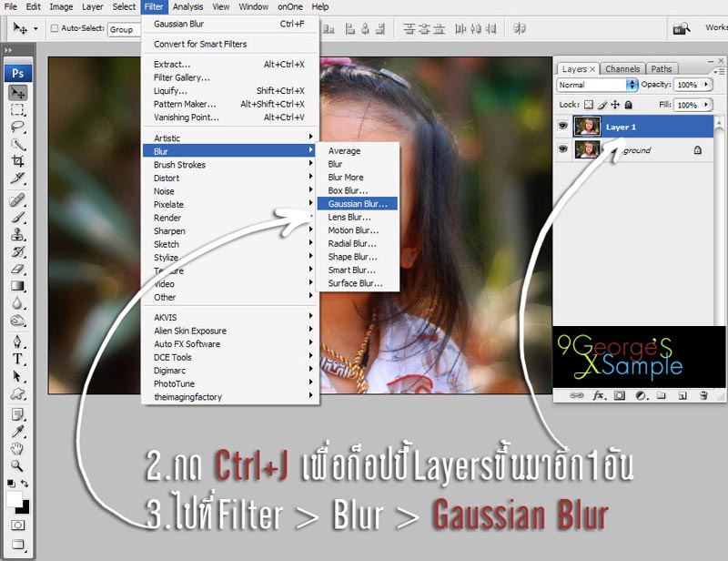This screenshot has height=561, width=728.
Task: Open the Opacity slider arrow
Action: tap(706, 84)
